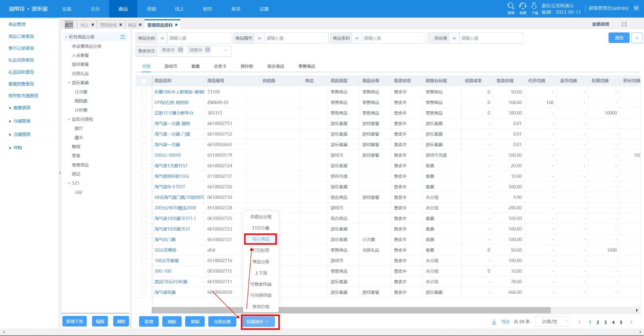Focus the 商品条码 input field
The image size is (644, 336).
[393, 38]
